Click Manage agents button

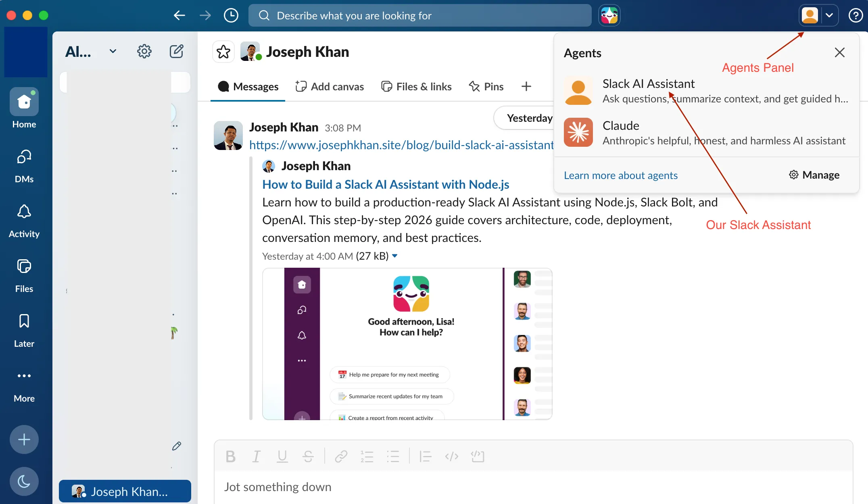tap(814, 175)
